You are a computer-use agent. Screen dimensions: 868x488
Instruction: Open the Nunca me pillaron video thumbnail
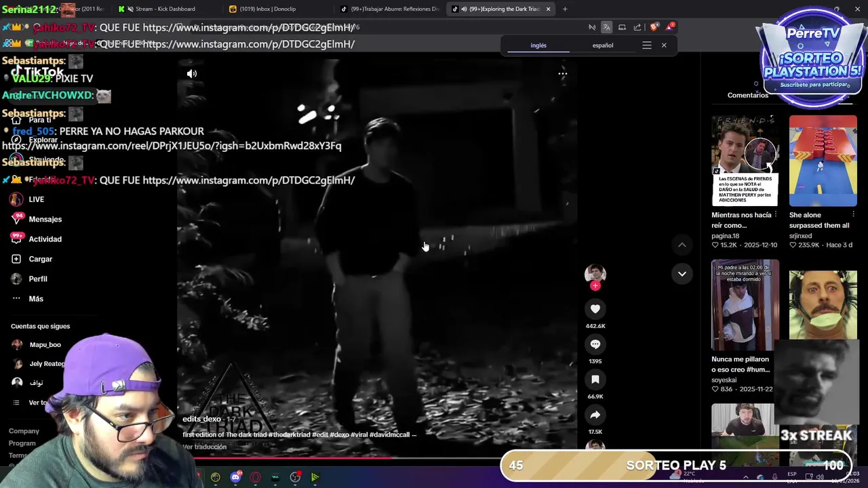745,305
